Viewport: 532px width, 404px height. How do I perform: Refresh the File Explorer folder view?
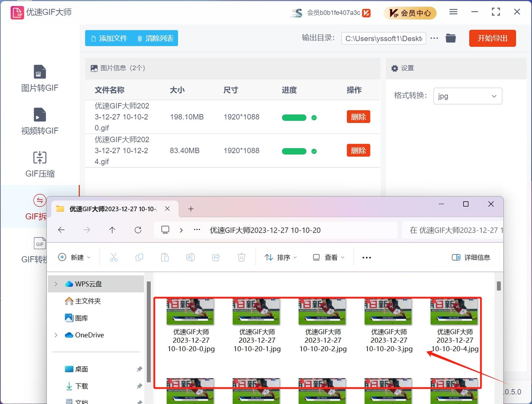[138, 230]
